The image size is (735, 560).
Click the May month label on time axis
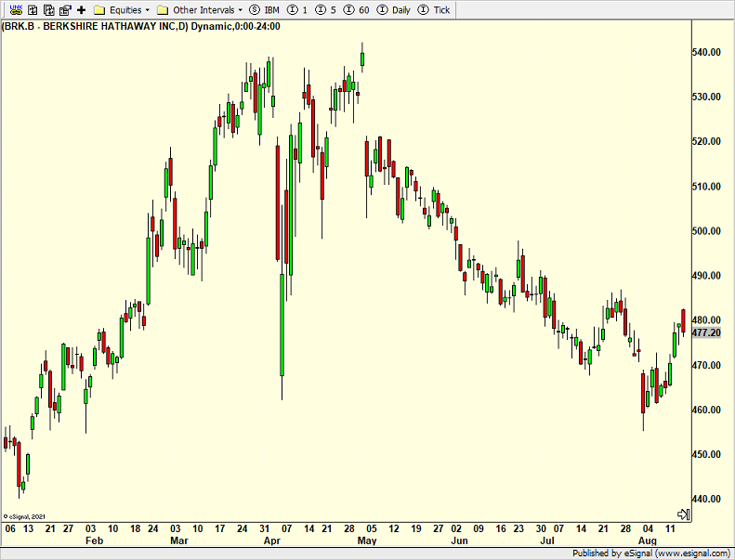[x=367, y=540]
